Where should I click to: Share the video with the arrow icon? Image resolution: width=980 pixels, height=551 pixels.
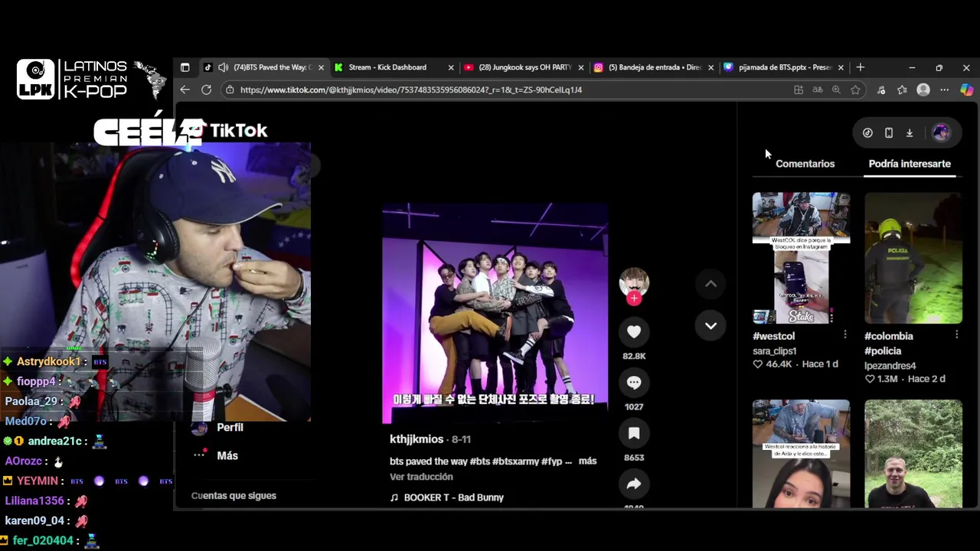634,484
